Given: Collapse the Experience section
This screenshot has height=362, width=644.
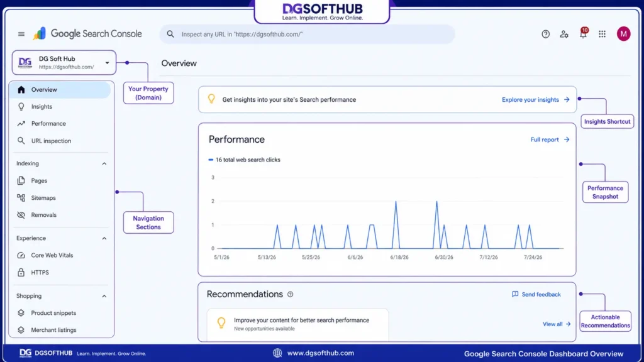Looking at the screenshot, I should click(x=104, y=238).
